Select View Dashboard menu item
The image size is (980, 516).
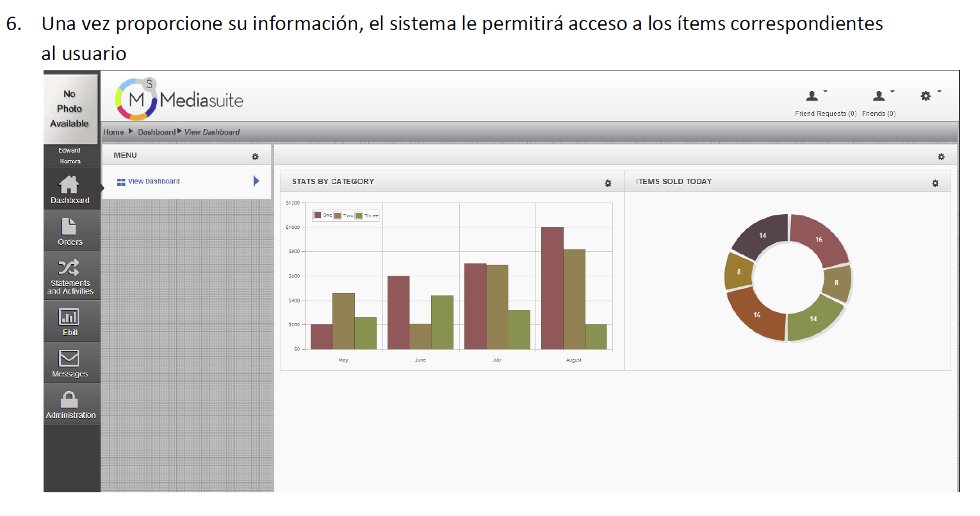point(154,181)
